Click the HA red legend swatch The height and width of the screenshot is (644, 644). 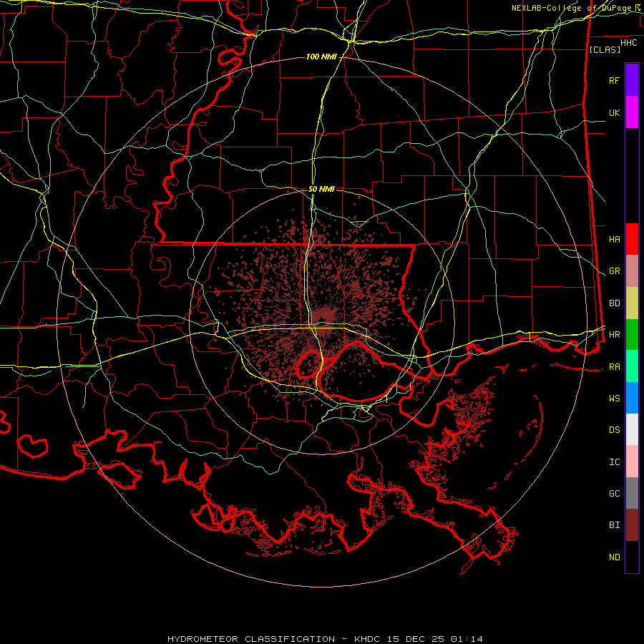point(632,239)
